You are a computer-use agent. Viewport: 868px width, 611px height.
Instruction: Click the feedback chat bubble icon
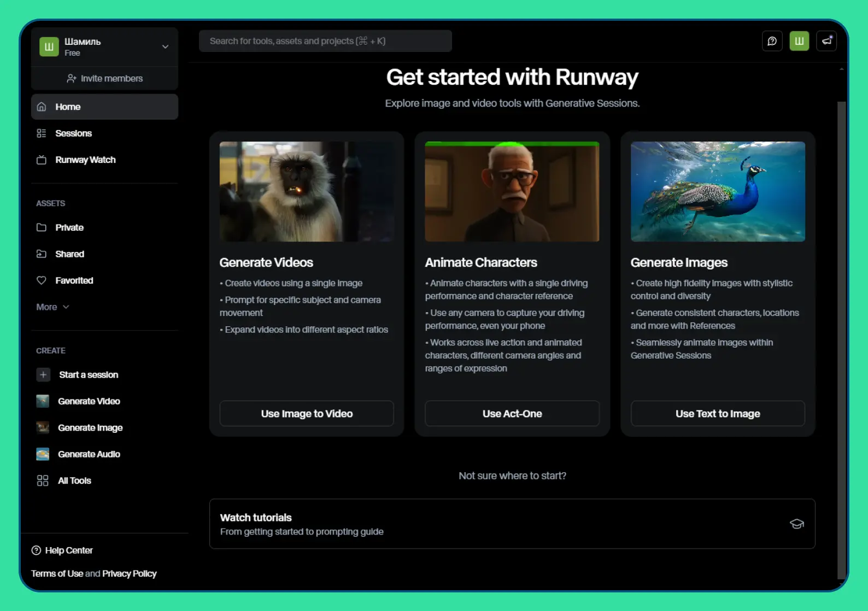[x=772, y=41]
